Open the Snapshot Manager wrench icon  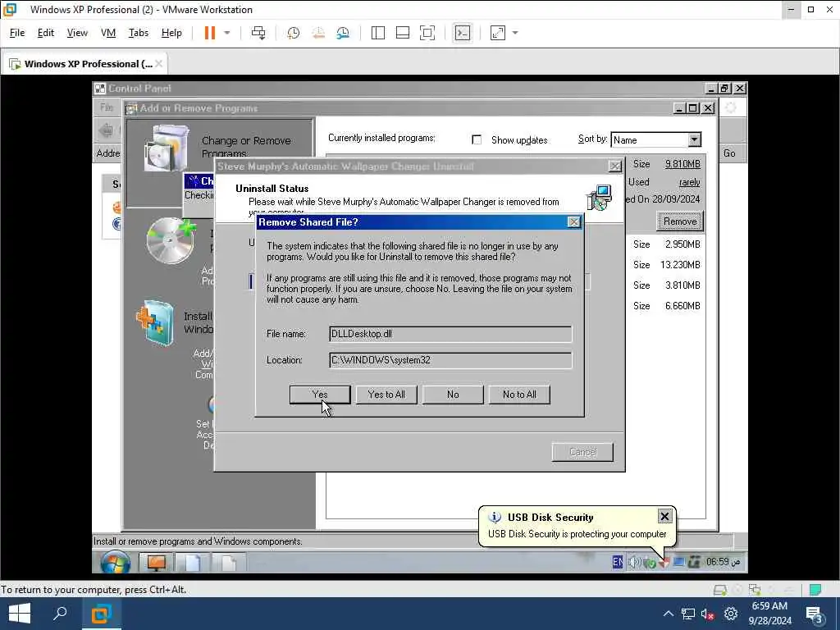click(x=344, y=33)
